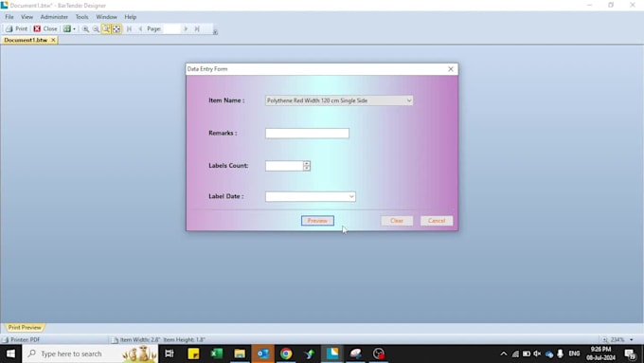Show hidden system tray icons
The height and width of the screenshot is (363, 644).
coord(504,354)
